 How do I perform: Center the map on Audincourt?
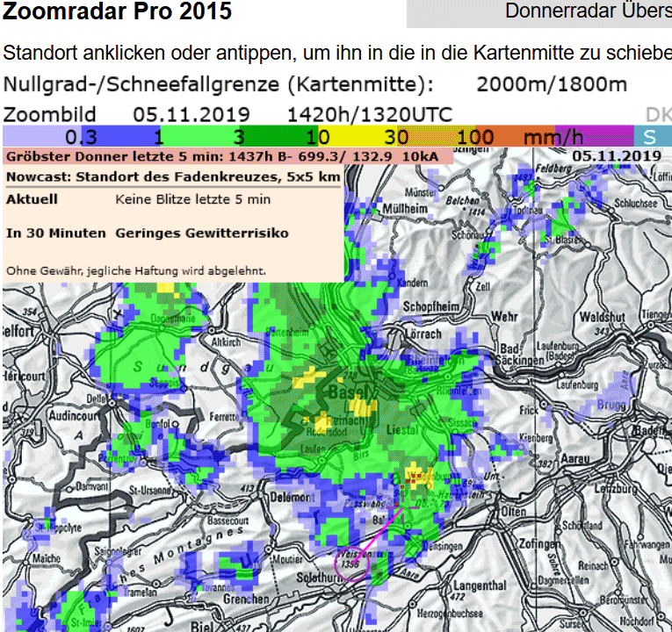tap(74, 416)
